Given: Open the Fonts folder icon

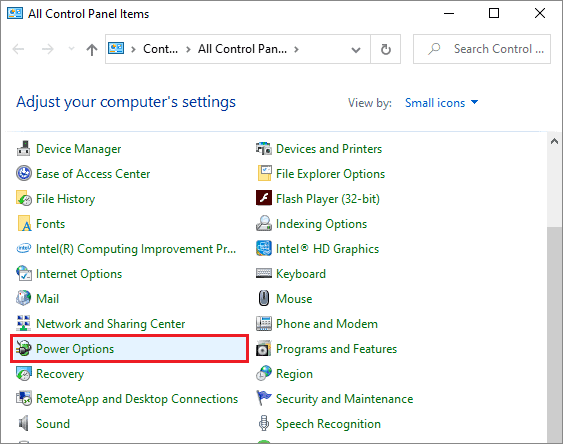Looking at the screenshot, I should coord(24,224).
